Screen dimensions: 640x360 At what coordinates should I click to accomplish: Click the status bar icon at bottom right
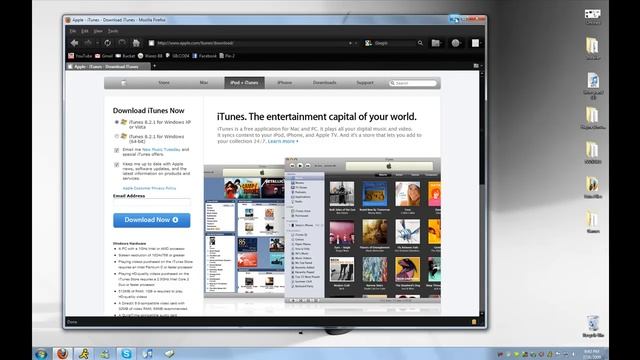point(474,322)
